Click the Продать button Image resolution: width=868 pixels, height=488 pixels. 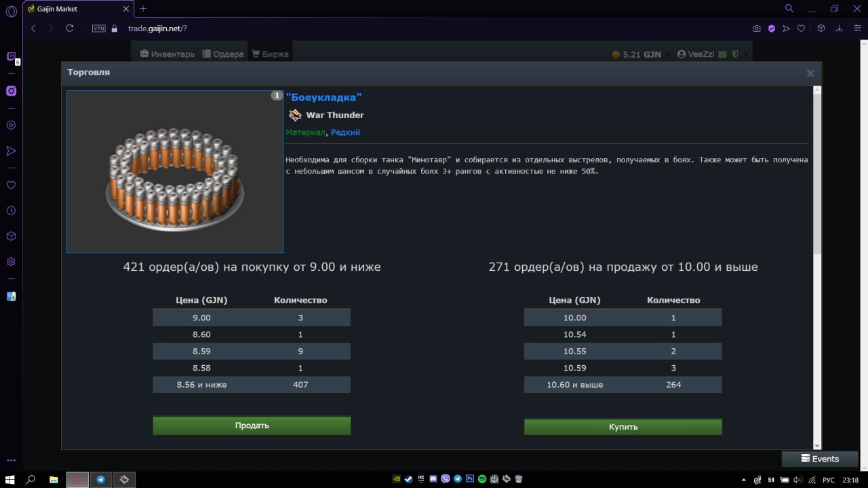tap(252, 426)
